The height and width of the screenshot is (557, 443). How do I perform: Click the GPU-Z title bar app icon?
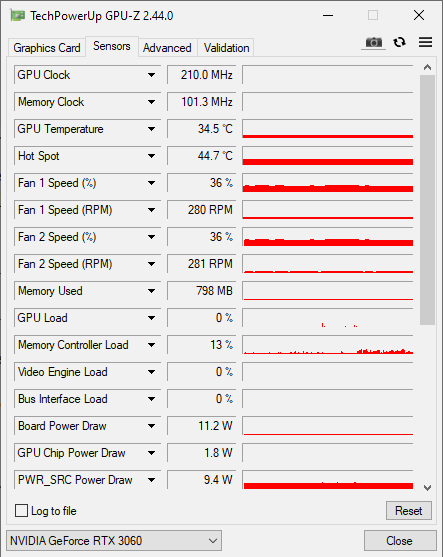pos(17,16)
